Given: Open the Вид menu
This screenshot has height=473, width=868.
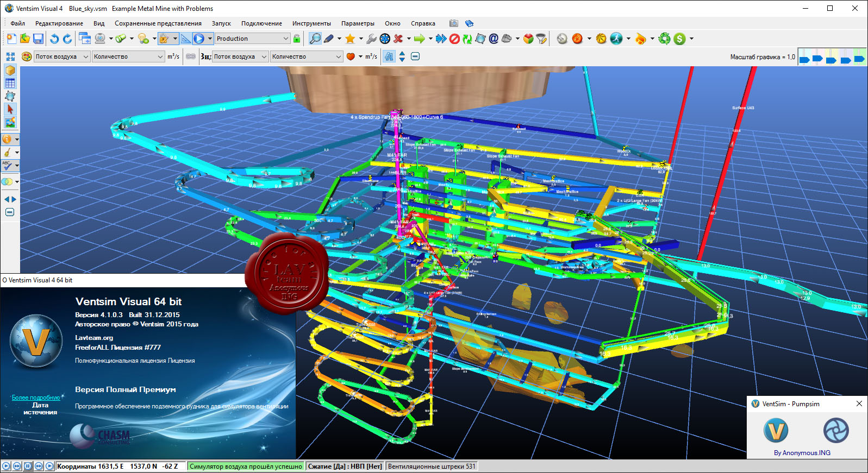Looking at the screenshot, I should pos(99,23).
